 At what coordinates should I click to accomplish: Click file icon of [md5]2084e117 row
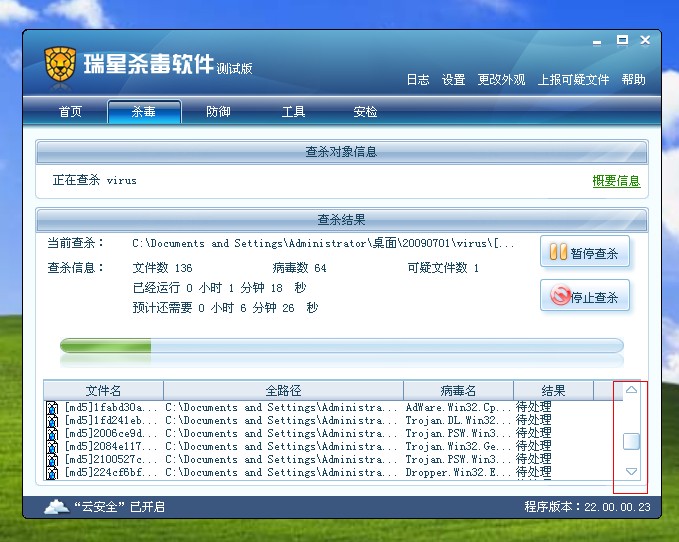pos(52,447)
